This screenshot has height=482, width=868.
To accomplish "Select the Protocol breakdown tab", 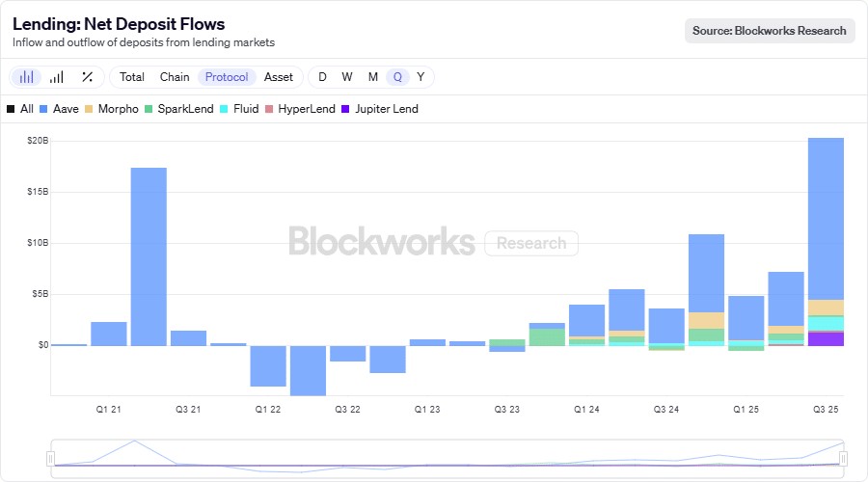I will pyautogui.click(x=227, y=77).
